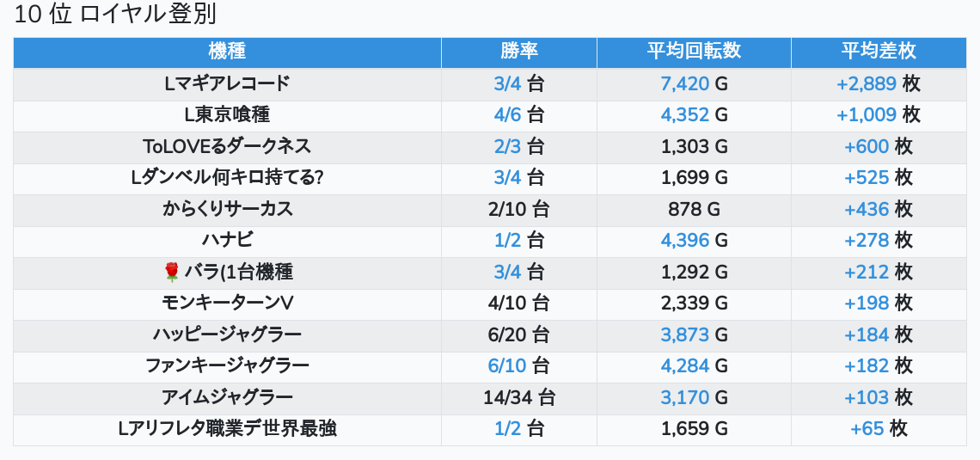Click the アイムジャグラー machine name

coord(227,397)
